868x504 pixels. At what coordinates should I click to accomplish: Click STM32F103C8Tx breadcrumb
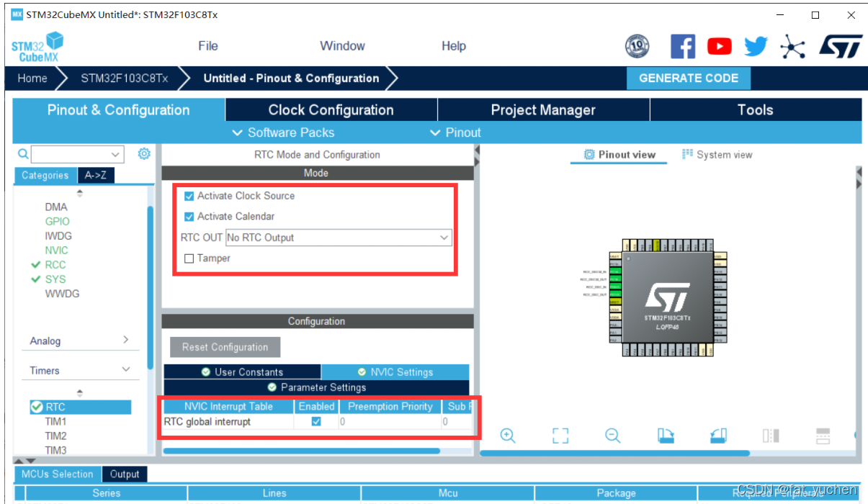pyautogui.click(x=124, y=78)
